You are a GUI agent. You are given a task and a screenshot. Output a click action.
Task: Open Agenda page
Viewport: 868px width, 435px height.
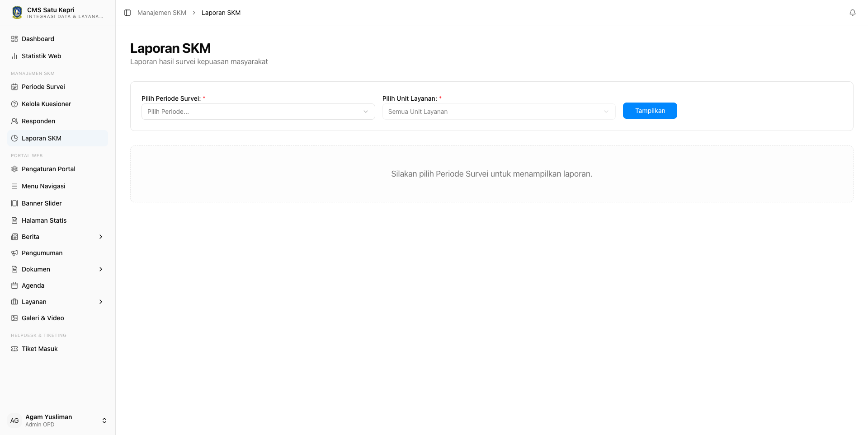click(57, 285)
